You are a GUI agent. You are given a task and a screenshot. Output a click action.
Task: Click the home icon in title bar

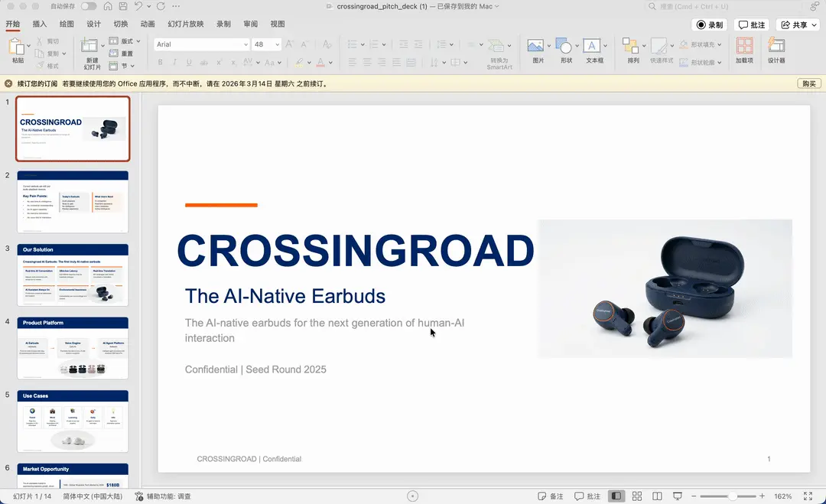pos(108,6)
